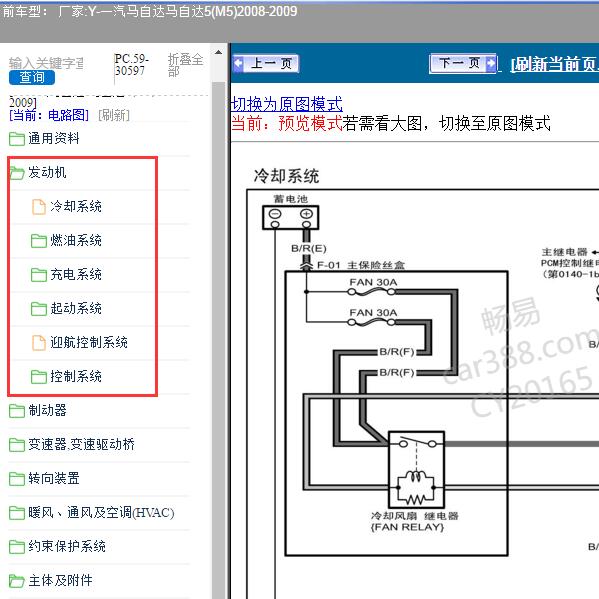Click the 暖风、通风及空调(HVAC) folder icon
599x599 pixels.
pyautogui.click(x=17, y=513)
